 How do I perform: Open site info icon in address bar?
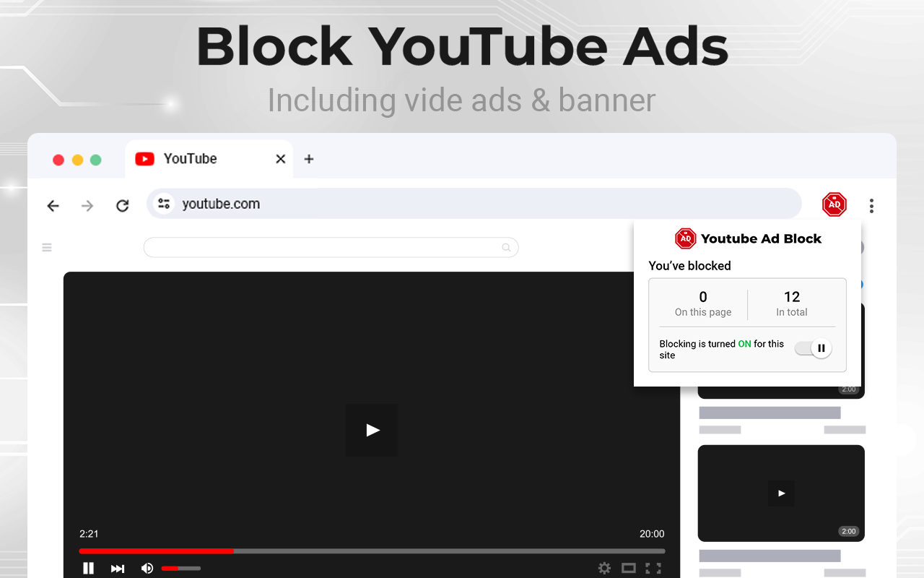tap(165, 204)
